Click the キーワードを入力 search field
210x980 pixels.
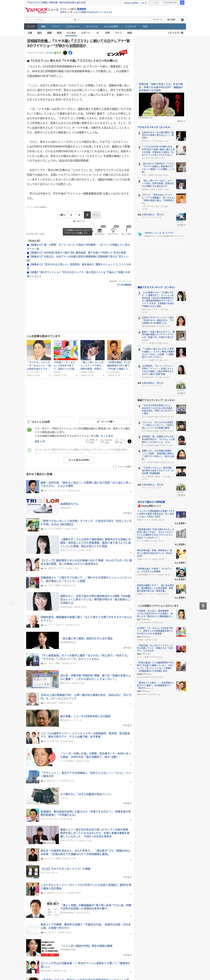coord(49,20)
